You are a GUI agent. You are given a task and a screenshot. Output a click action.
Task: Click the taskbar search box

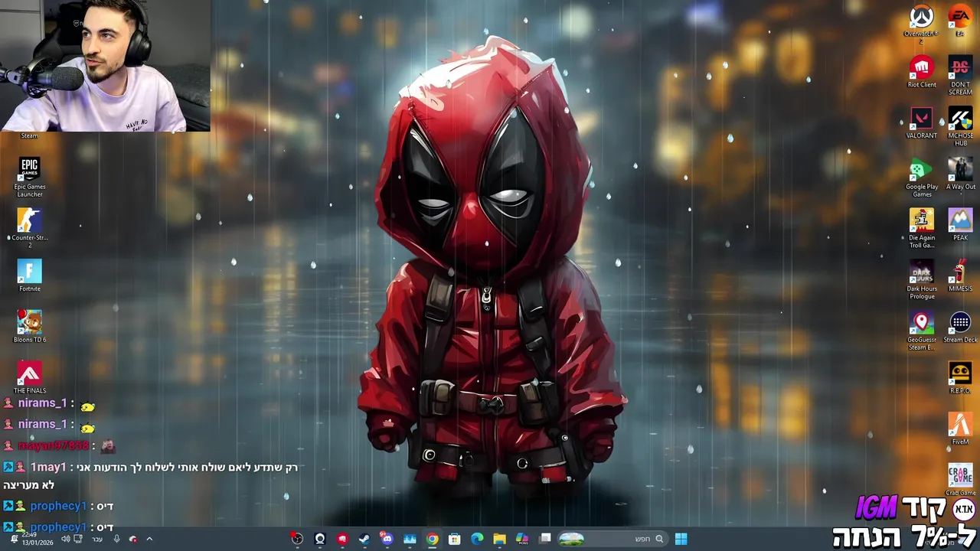point(612,539)
